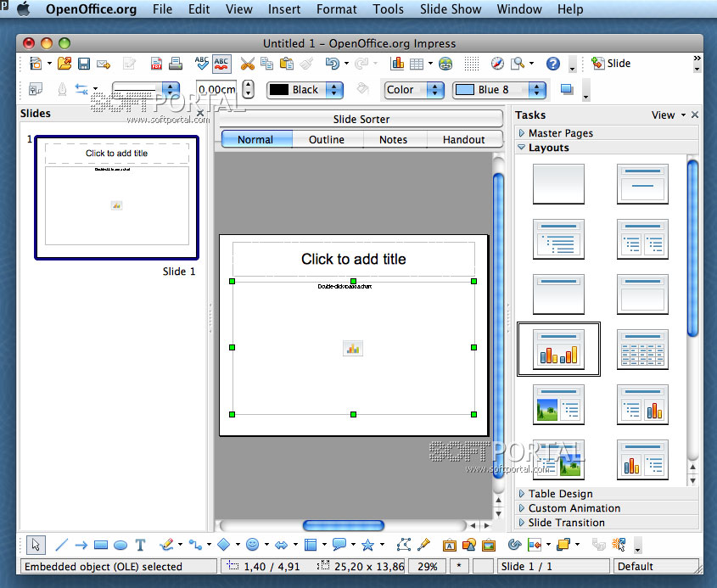Toggle the Shadow icon

pos(567,89)
